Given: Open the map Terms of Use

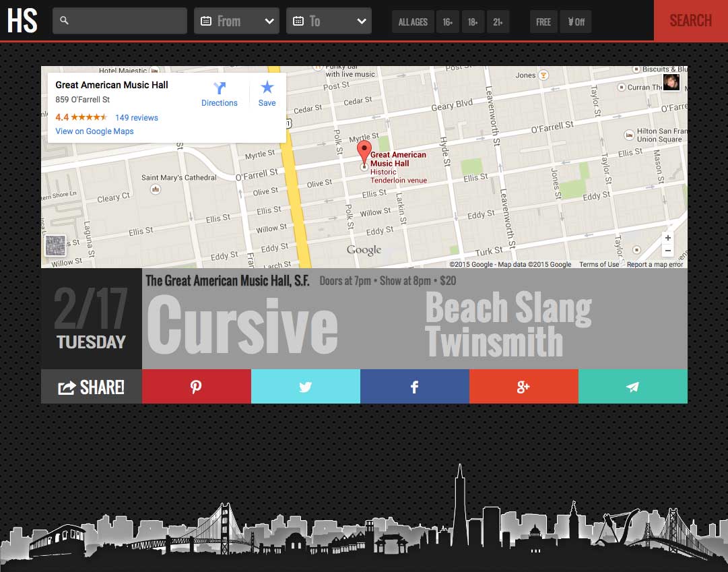Looking at the screenshot, I should coord(599,264).
